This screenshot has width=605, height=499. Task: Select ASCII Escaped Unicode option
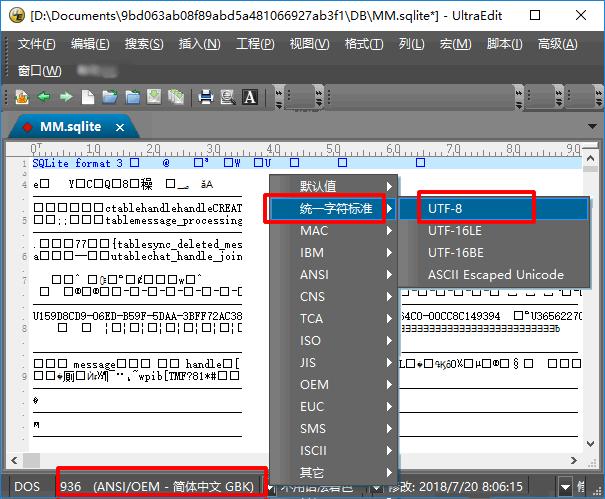point(495,274)
